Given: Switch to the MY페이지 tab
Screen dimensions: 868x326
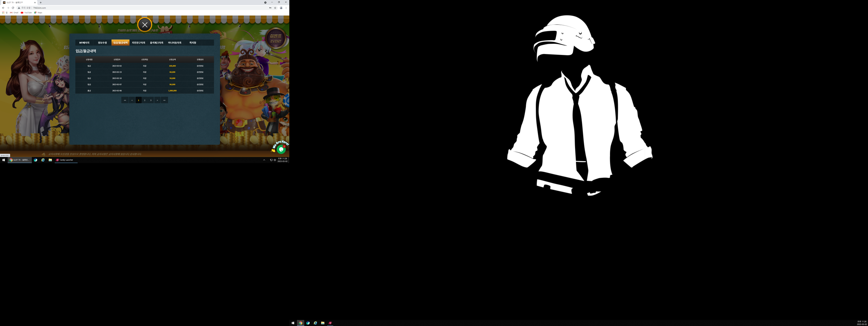Looking at the screenshot, I should 84,43.
